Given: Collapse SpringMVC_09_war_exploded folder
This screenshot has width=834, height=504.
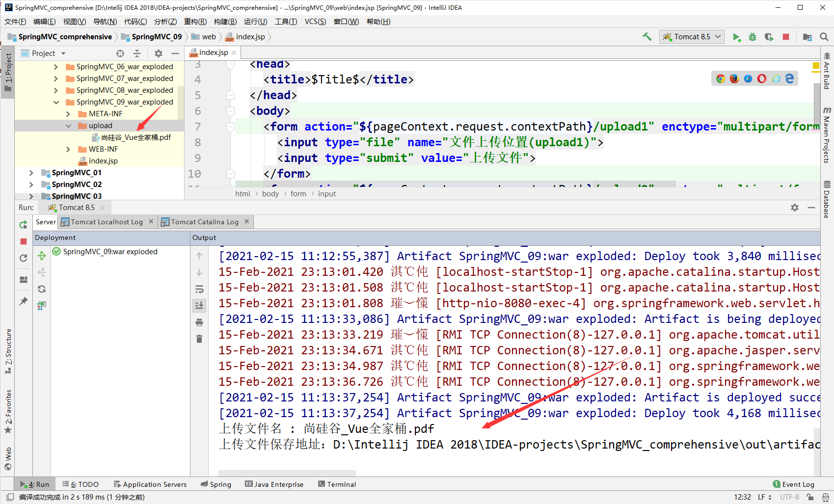Looking at the screenshot, I should pyautogui.click(x=55, y=102).
